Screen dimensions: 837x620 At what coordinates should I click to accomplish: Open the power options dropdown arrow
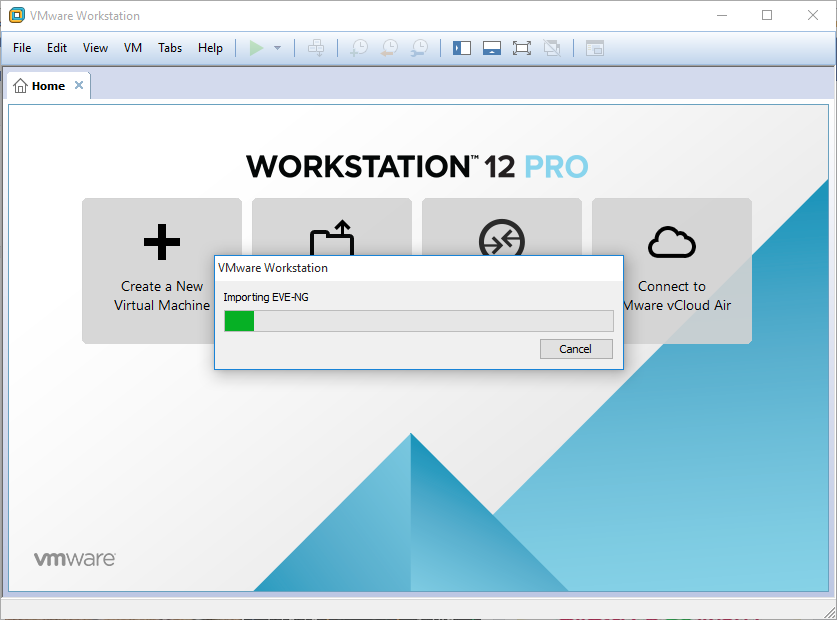(277, 48)
